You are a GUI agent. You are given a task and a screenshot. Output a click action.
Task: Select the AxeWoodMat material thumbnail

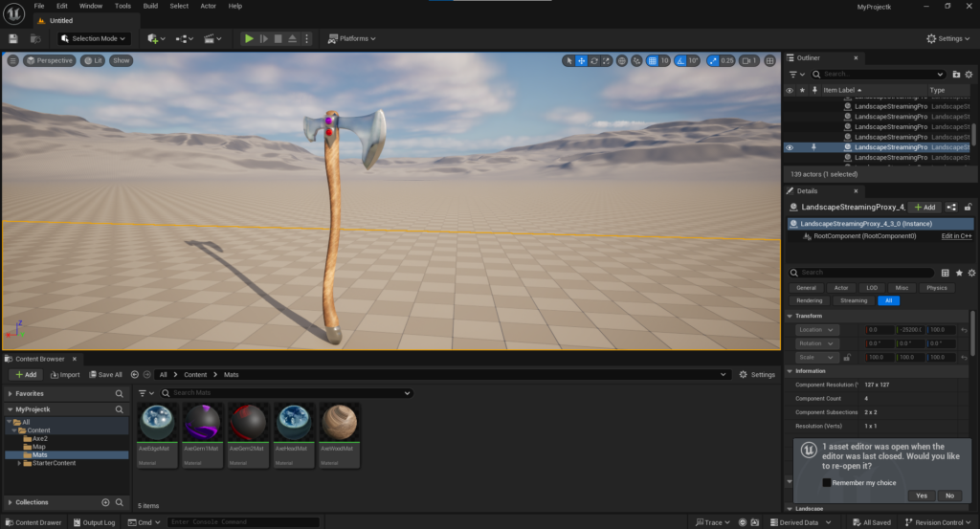[339, 428]
